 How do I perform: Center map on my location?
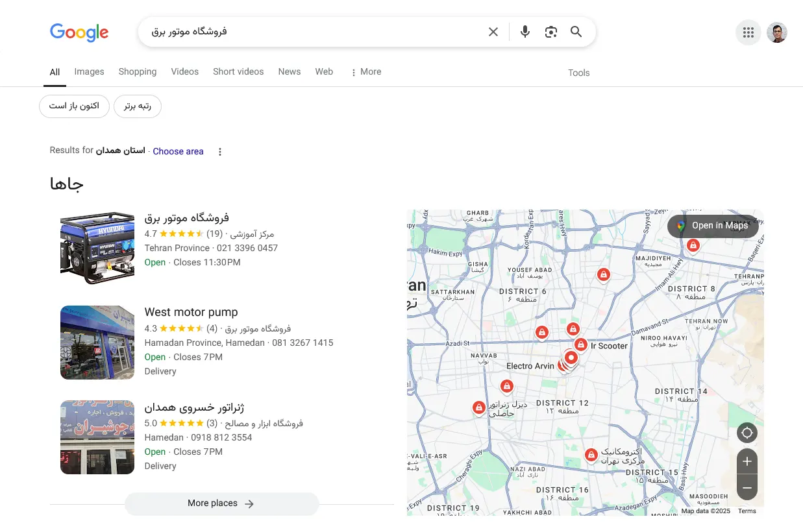coord(747,433)
